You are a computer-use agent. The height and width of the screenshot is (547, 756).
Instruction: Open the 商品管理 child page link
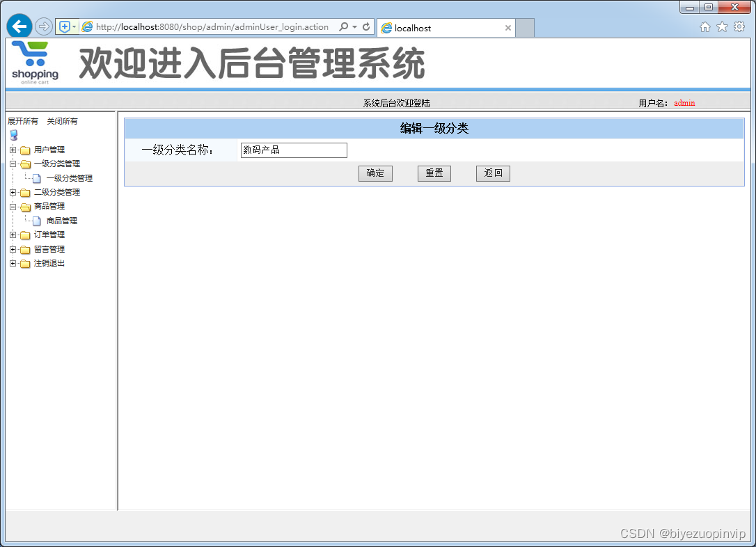pos(62,221)
